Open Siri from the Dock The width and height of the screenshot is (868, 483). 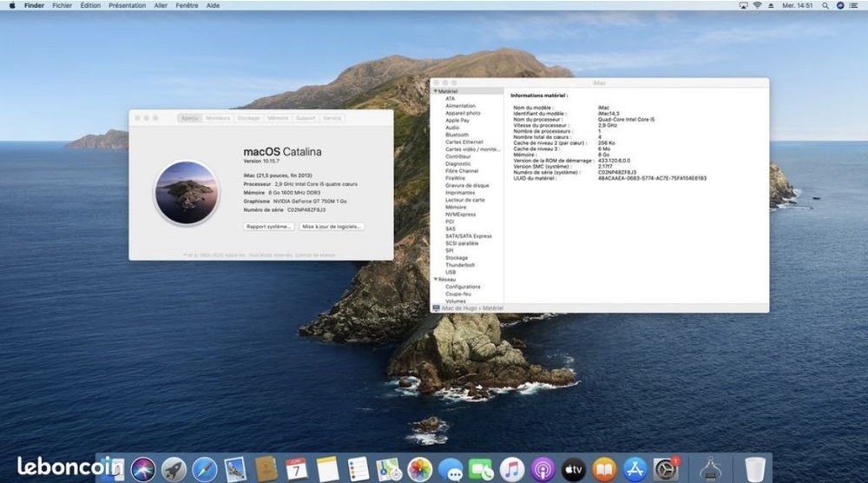click(x=143, y=470)
